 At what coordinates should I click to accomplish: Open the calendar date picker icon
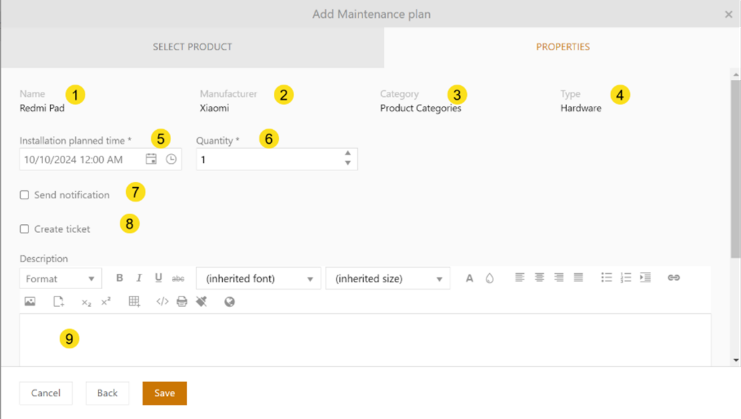(x=151, y=159)
